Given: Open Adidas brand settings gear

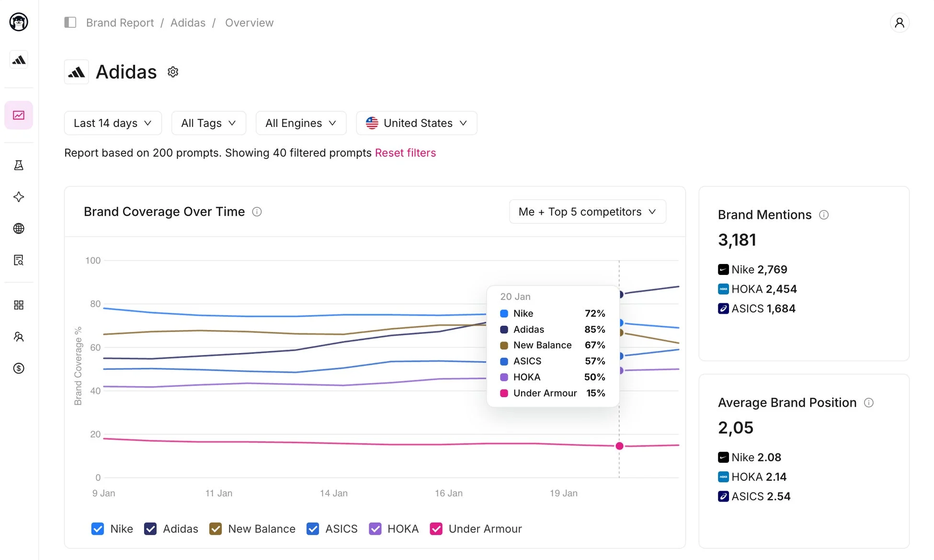Looking at the screenshot, I should (x=173, y=72).
